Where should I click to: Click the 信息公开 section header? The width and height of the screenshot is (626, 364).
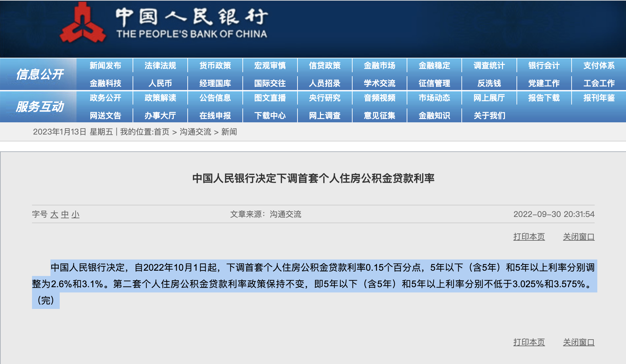tap(40, 74)
